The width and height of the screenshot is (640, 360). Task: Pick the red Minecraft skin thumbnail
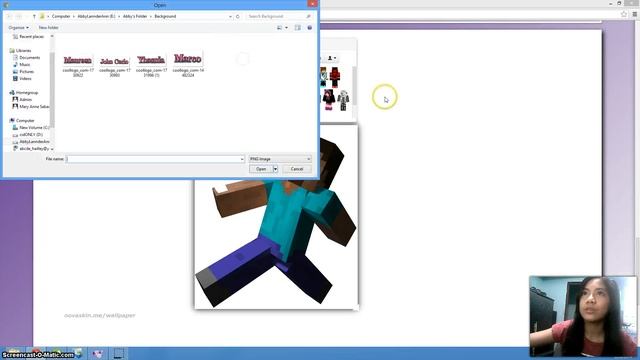(x=335, y=77)
